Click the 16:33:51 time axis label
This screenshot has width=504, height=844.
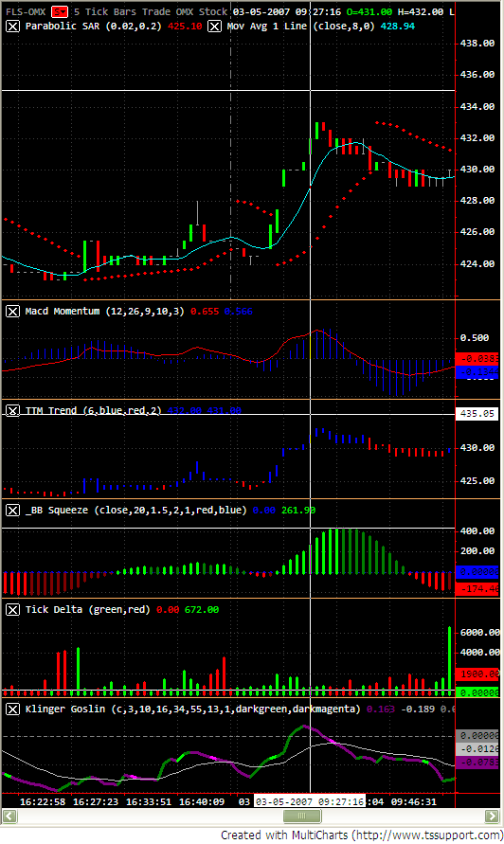149,801
